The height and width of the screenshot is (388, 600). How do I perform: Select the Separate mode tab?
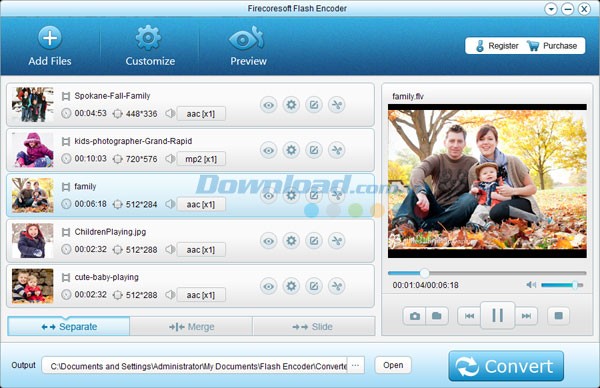pyautogui.click(x=68, y=327)
